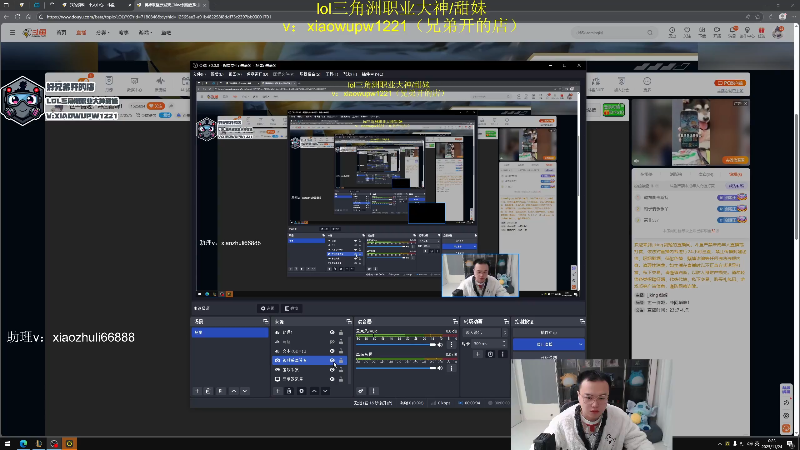Open Microsoft Edge from Windows taskbar
The image size is (800, 450).
point(23,443)
